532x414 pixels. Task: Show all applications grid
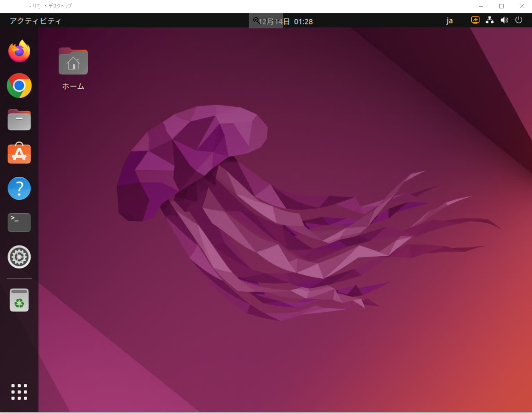pos(19,392)
